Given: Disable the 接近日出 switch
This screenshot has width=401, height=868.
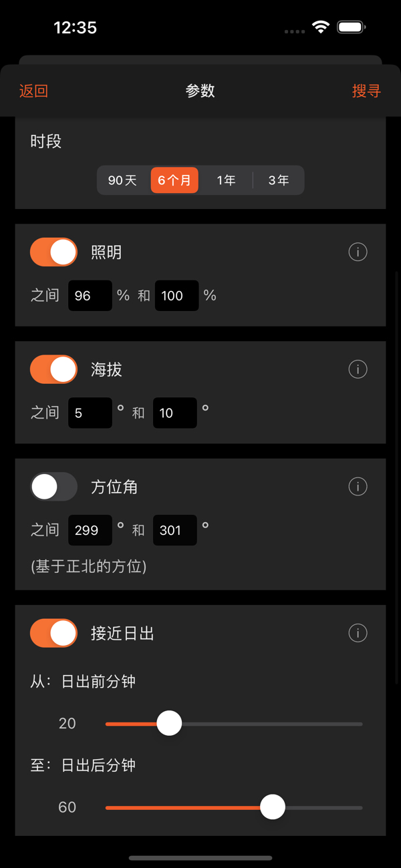Looking at the screenshot, I should tap(53, 633).
